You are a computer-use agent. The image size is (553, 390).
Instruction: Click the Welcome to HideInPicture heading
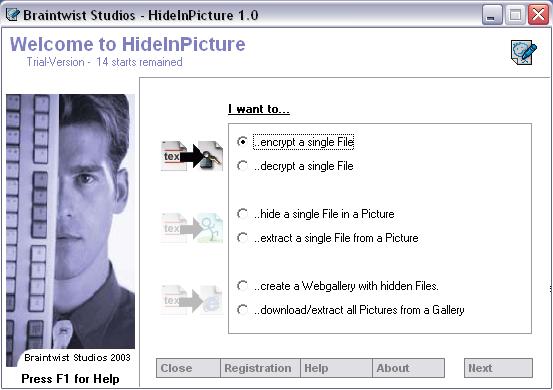click(x=127, y=44)
